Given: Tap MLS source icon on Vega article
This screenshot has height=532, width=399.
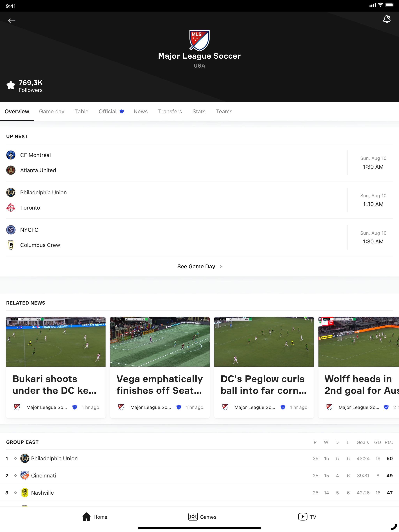Looking at the screenshot, I should coord(121,407).
